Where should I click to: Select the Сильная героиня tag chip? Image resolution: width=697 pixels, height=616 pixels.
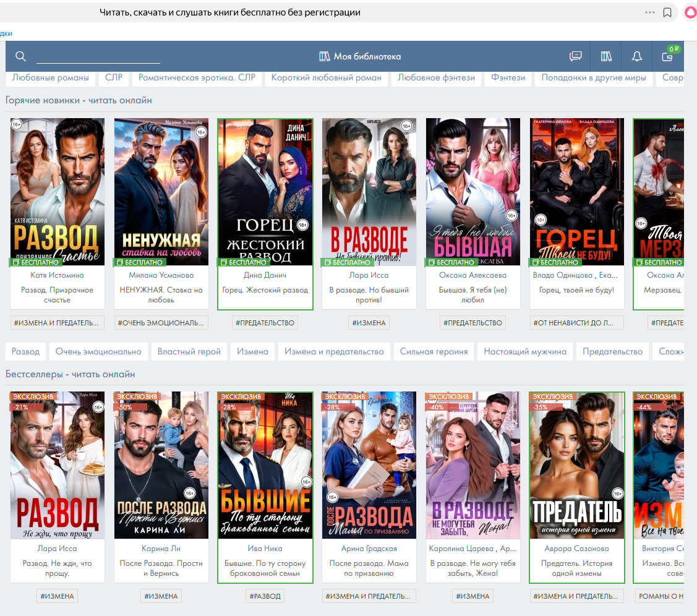(x=434, y=351)
